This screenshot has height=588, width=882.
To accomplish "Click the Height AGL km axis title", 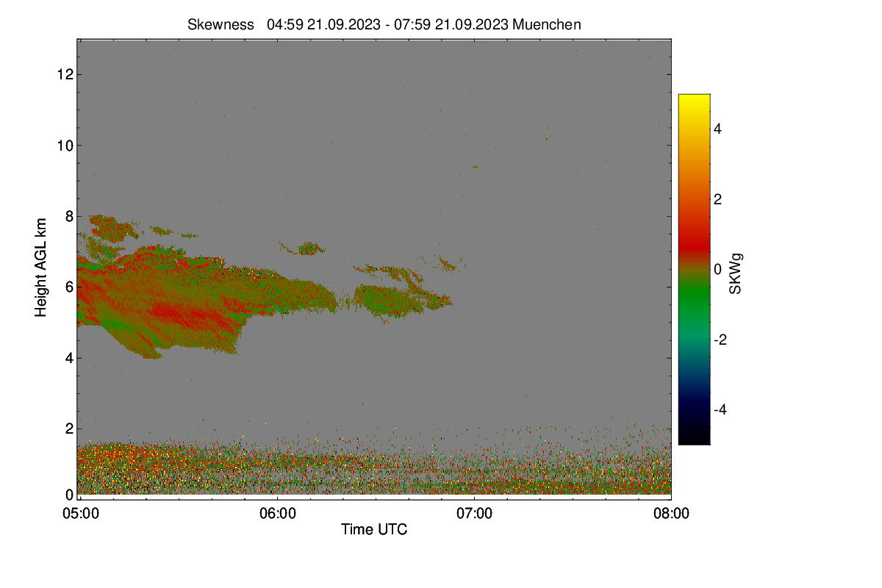I will pyautogui.click(x=41, y=268).
